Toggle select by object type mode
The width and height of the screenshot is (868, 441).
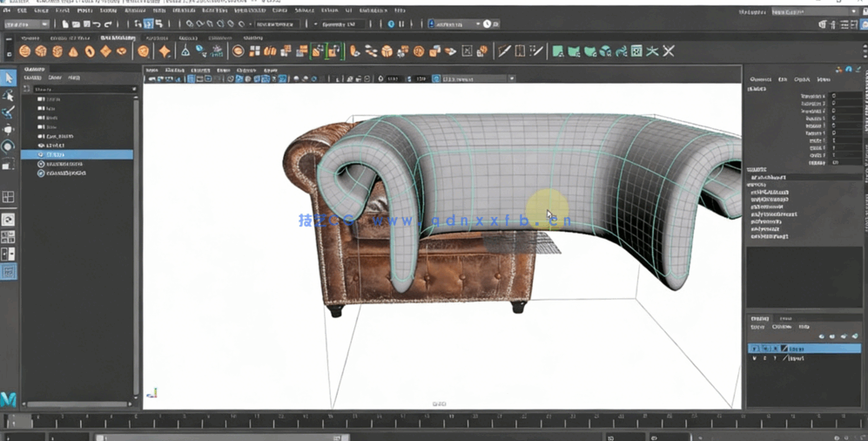(148, 24)
